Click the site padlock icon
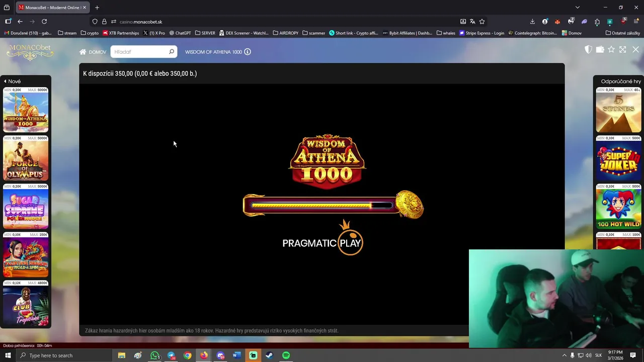The image size is (644, 362). pyautogui.click(x=104, y=22)
